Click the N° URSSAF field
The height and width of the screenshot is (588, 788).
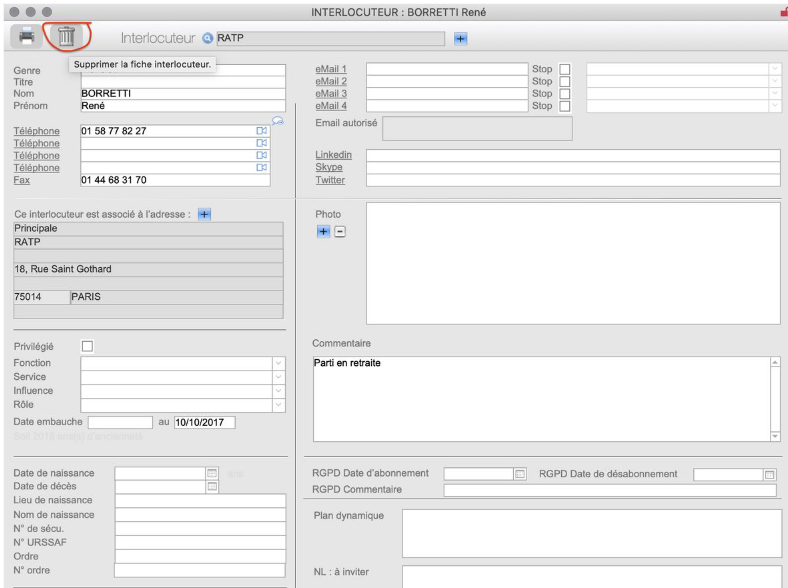coord(200,542)
